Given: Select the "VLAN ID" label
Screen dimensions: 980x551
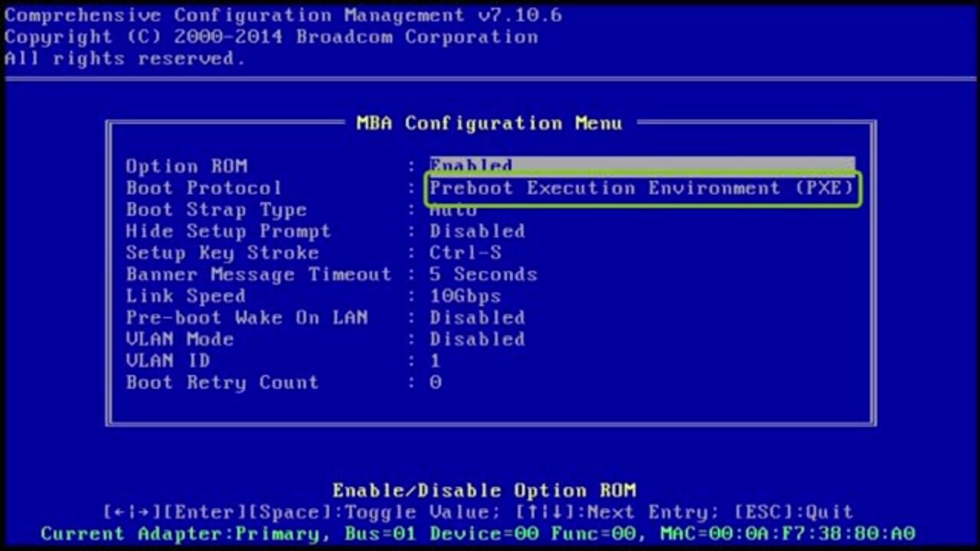Looking at the screenshot, I should [168, 360].
